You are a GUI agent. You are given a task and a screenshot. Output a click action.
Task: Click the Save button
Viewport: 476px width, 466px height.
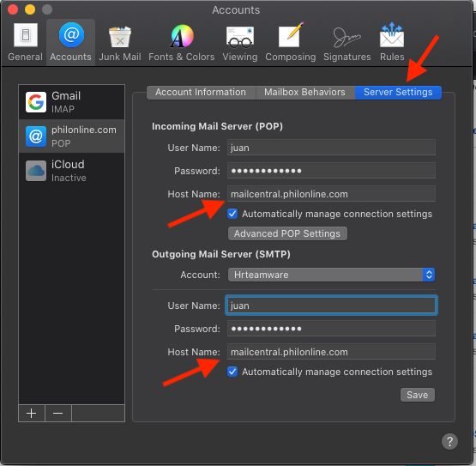(x=418, y=395)
